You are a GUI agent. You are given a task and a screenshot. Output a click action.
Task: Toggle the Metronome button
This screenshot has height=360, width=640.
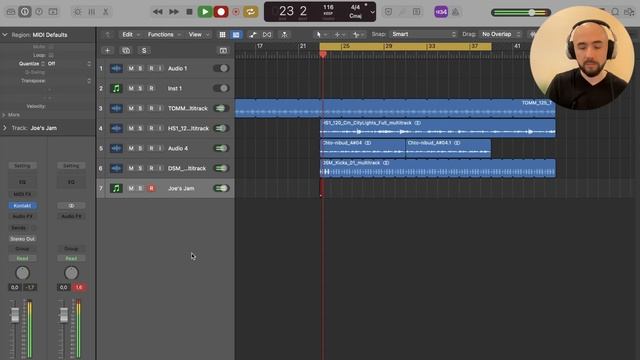[456, 12]
